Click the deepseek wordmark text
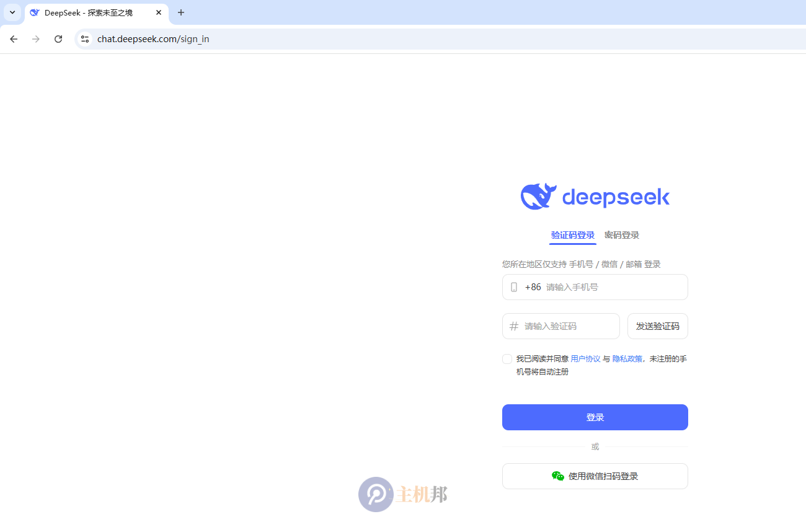The width and height of the screenshot is (806, 532). tap(616, 197)
